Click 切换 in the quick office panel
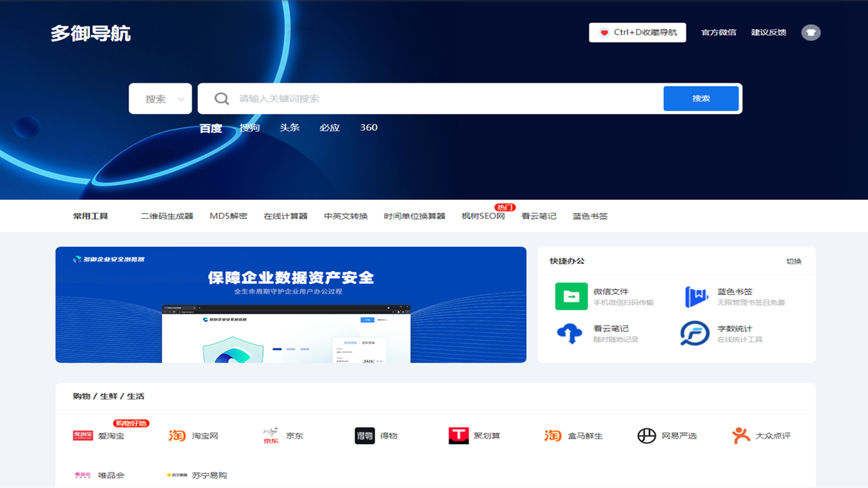 793,262
